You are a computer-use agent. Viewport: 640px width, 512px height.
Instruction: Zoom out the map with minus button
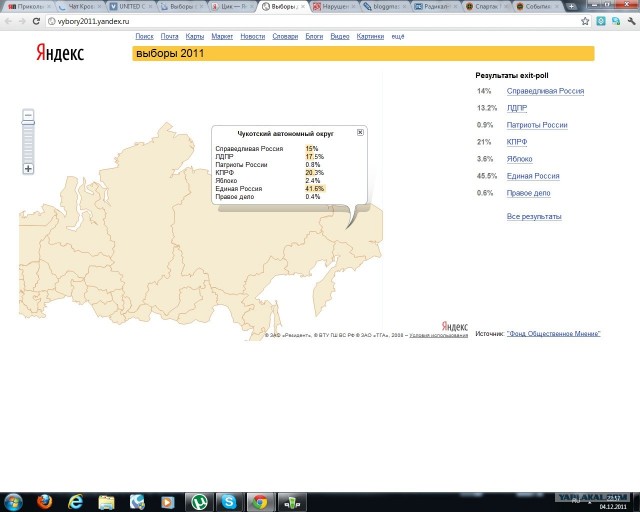[28, 115]
